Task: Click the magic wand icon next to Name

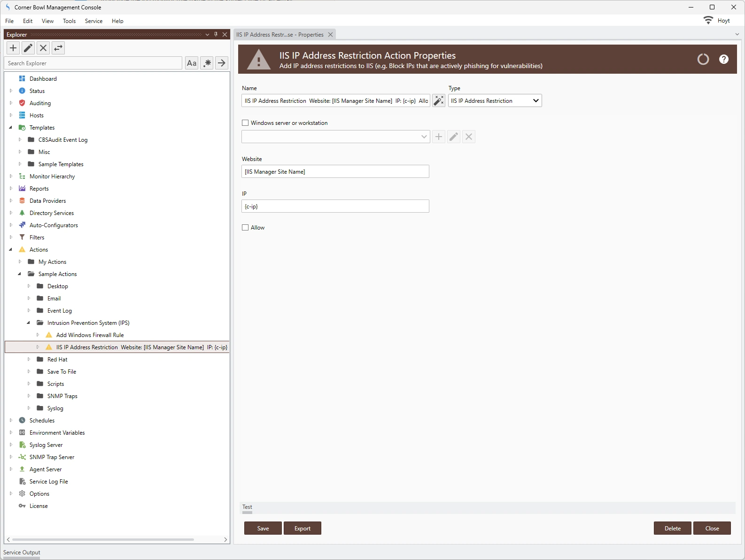Action: point(439,100)
